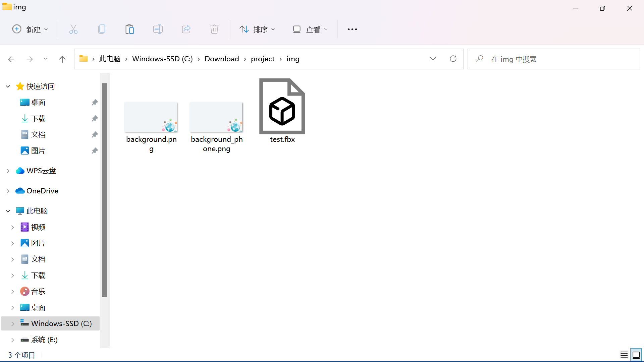Navigate to Download in breadcrumb path
The width and height of the screenshot is (644, 362).
point(222,59)
